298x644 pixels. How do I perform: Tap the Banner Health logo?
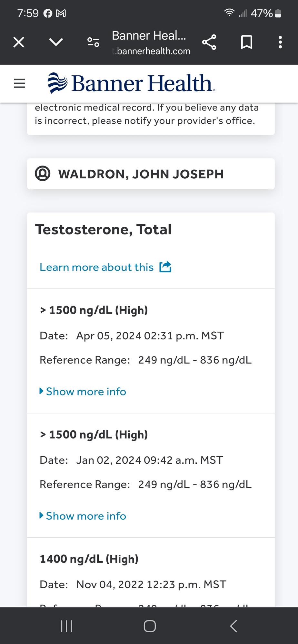point(131,83)
